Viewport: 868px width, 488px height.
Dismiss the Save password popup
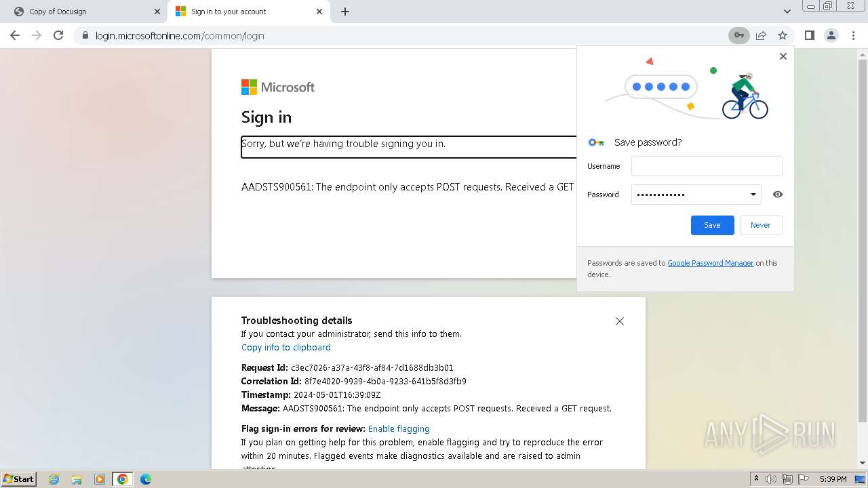783,56
